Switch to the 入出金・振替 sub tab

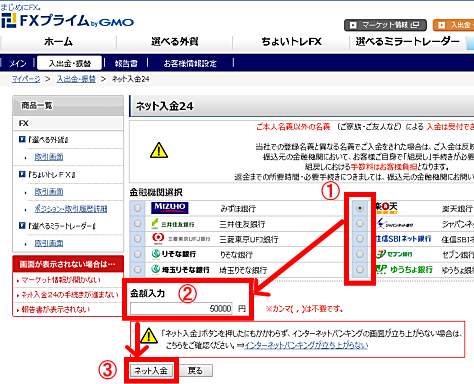[69, 63]
